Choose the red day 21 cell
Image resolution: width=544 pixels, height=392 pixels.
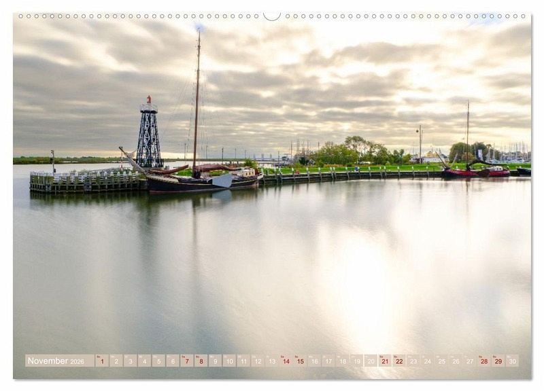385,361
